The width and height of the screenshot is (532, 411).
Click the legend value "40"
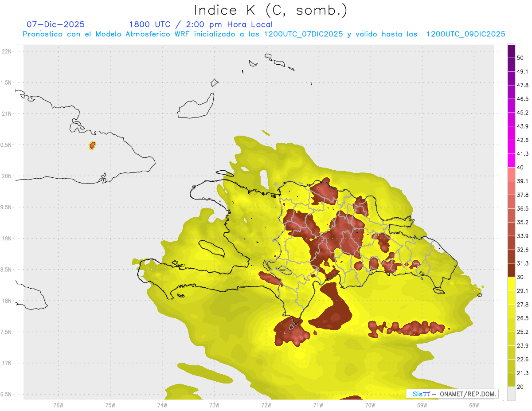[x=520, y=167]
